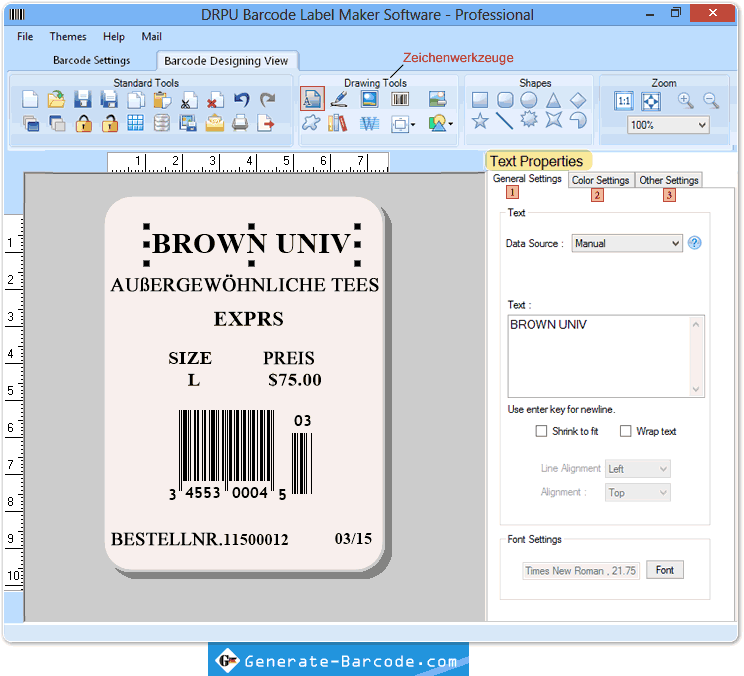The height and width of the screenshot is (676, 744).
Task: Click the image library landscape icon
Action: click(x=437, y=99)
